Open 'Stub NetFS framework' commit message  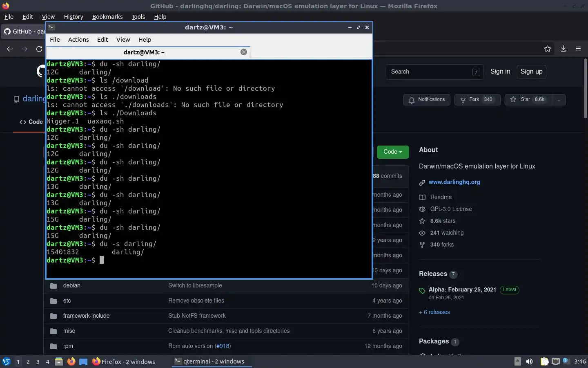pos(197,316)
